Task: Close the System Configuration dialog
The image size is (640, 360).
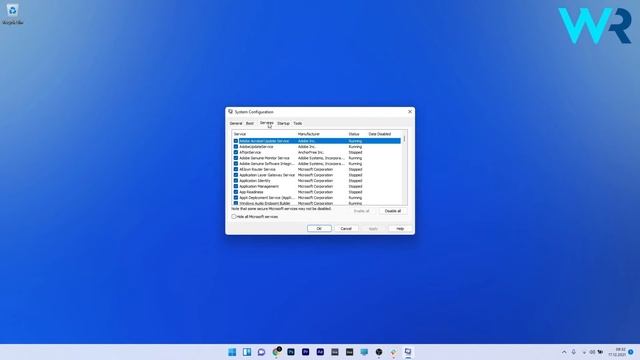Action: [410, 111]
